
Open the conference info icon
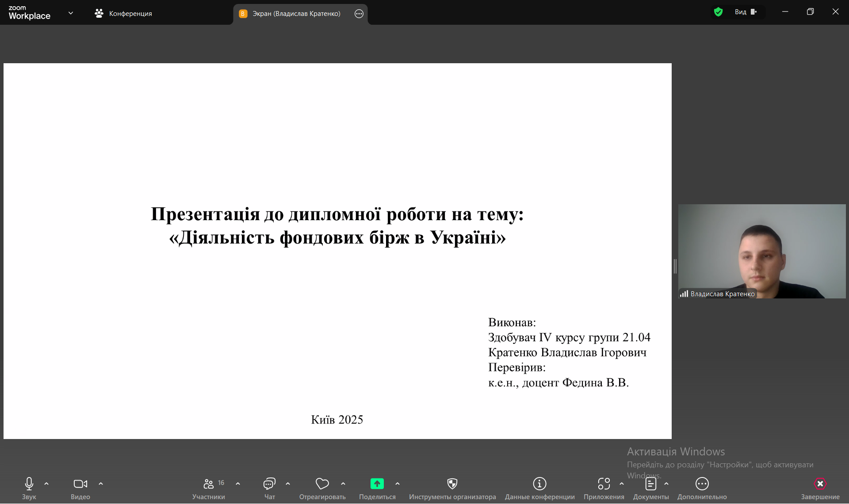(x=539, y=484)
